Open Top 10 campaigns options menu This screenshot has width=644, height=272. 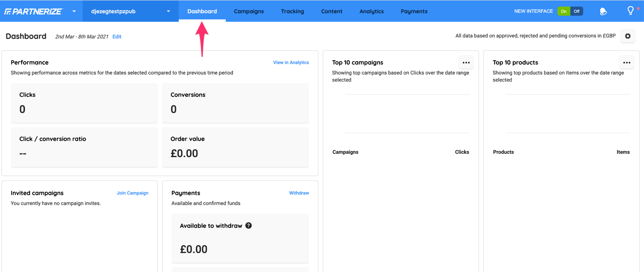(x=466, y=63)
